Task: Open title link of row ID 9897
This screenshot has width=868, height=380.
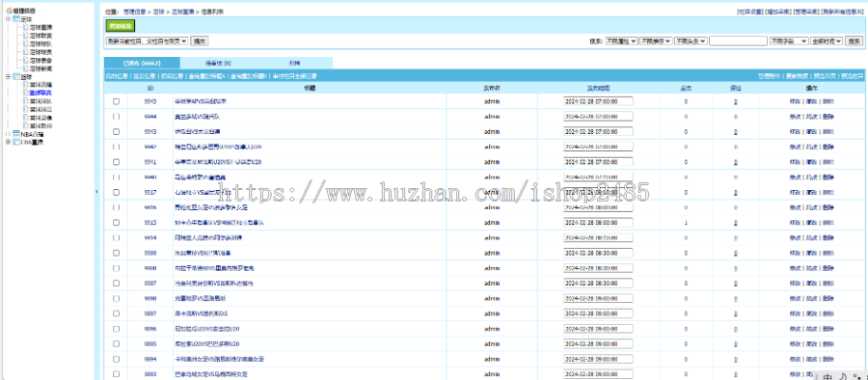Action: pyautogui.click(x=201, y=313)
